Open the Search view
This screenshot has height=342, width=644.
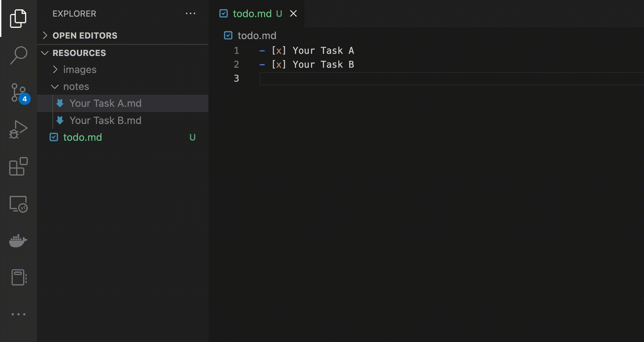[18, 55]
